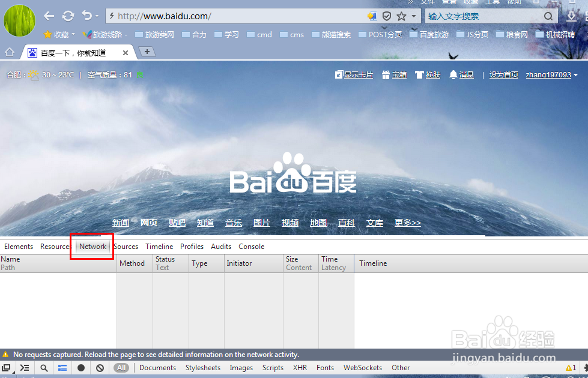Click the browser back arrow
The width and height of the screenshot is (588, 378).
click(49, 16)
